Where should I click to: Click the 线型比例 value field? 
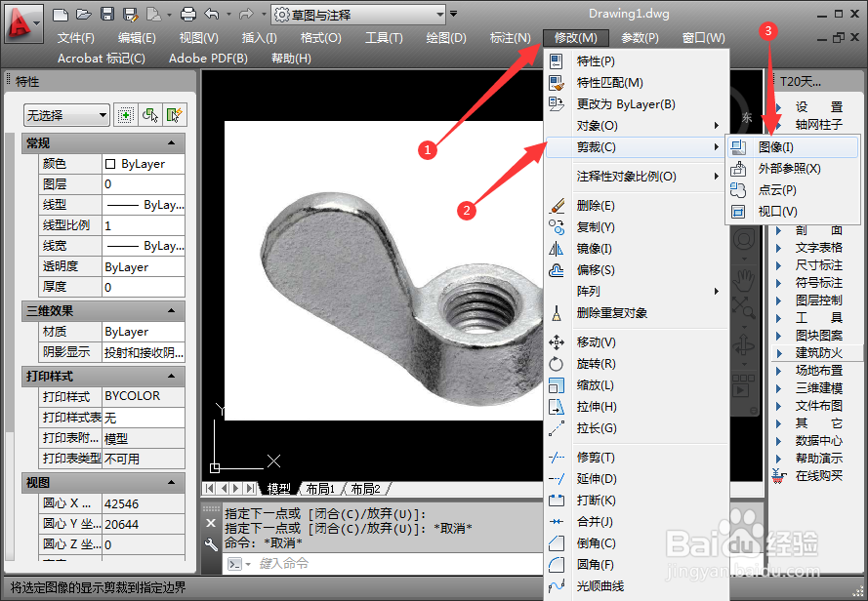click(144, 225)
